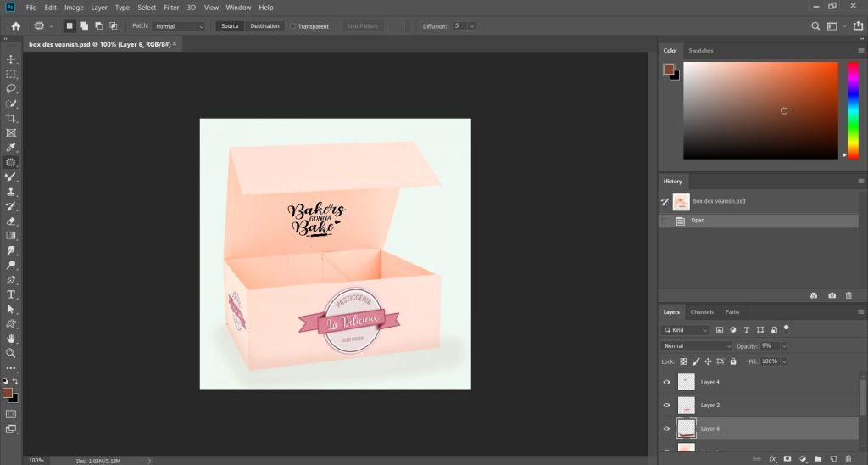Expand the layer blend mode dropdown
Viewport: 868px width, 465px height.
(697, 346)
